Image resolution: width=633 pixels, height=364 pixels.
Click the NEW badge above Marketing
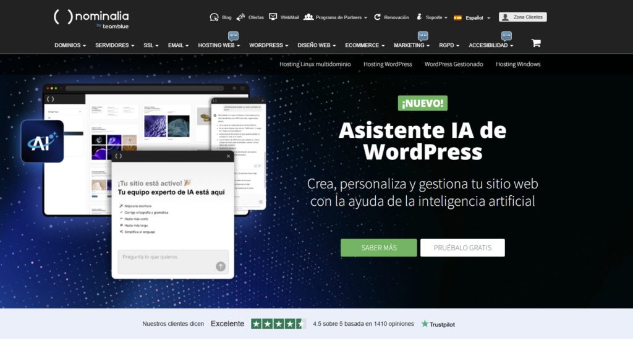click(x=423, y=36)
